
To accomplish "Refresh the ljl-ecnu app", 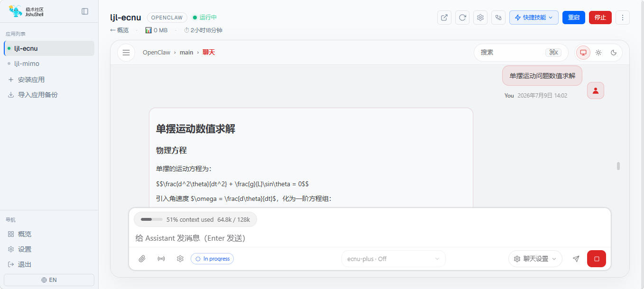I will (x=462, y=18).
